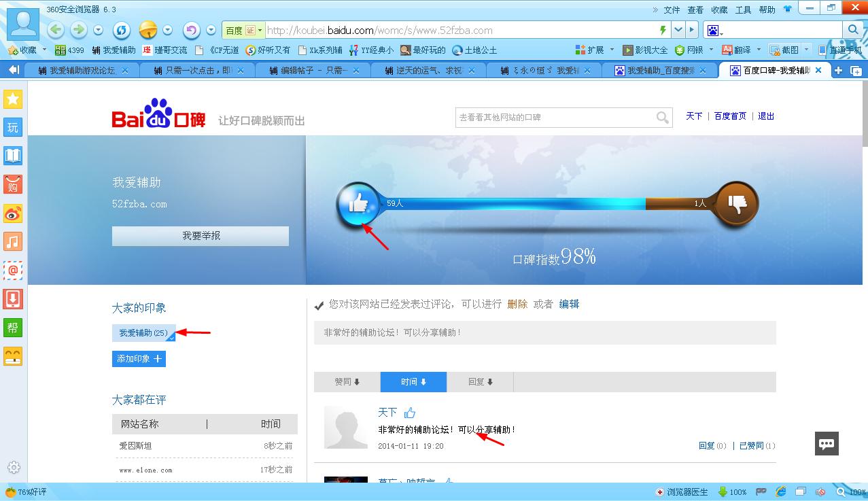Screen dimensions: 868x501
Task: Open the back/forward history dropdown arrow
Action: (x=99, y=30)
